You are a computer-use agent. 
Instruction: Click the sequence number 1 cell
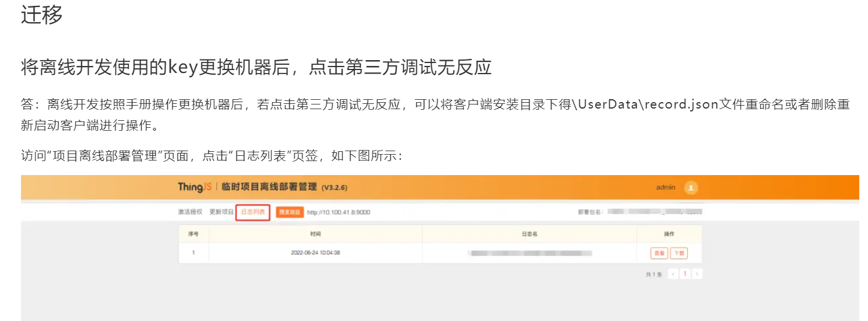click(x=193, y=253)
